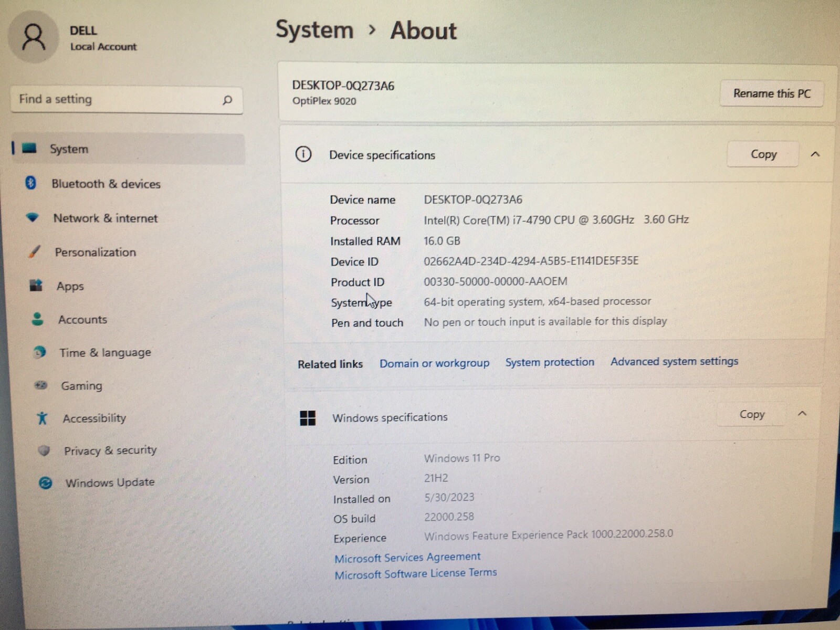
Task: Click the Bluetooth icon in sidebar
Action: pyautogui.click(x=30, y=183)
